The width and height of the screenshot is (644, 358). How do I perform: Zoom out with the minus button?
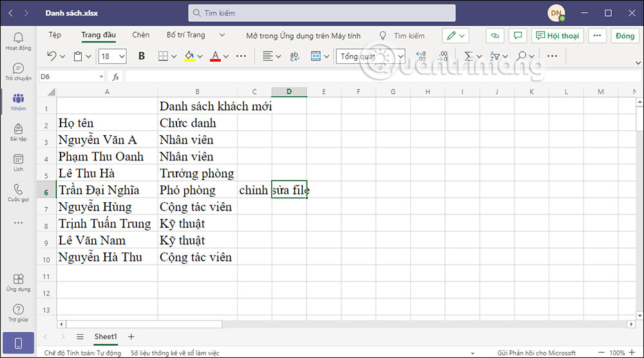point(601,353)
